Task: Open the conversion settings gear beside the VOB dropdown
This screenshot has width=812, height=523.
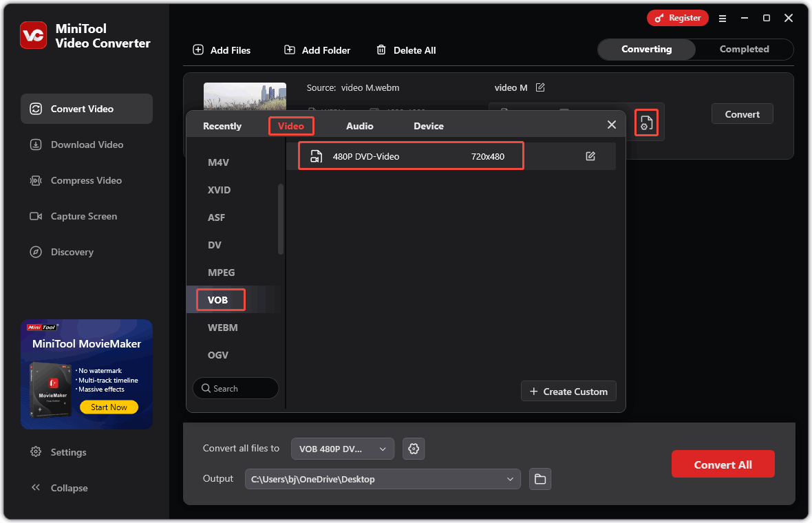Action: (414, 449)
